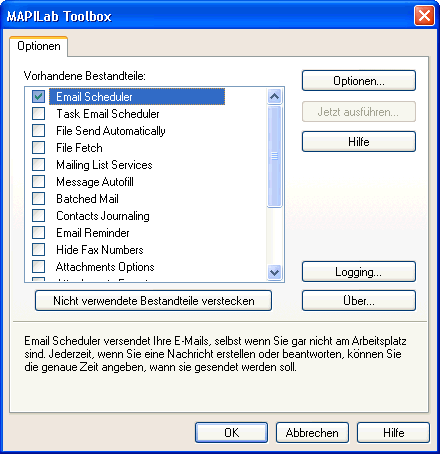Viewport: 440px width, 454px height.
Task: Open the Logging... dialog
Action: click(x=359, y=272)
